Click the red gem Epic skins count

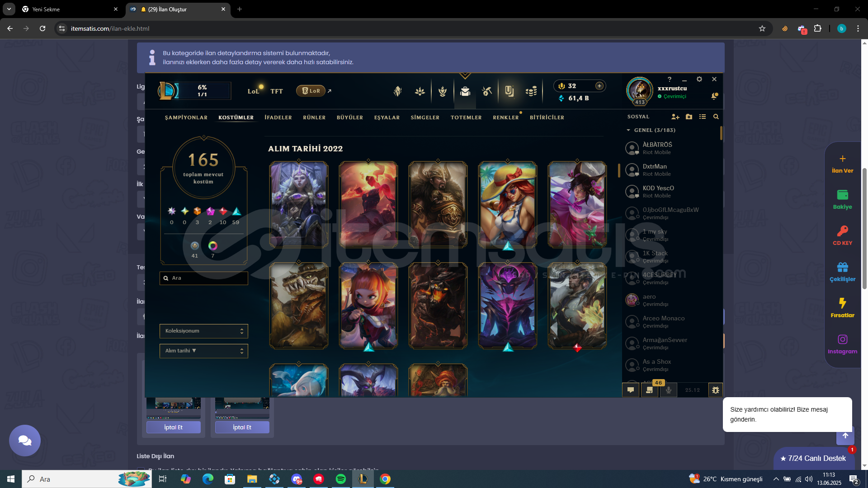tap(223, 211)
